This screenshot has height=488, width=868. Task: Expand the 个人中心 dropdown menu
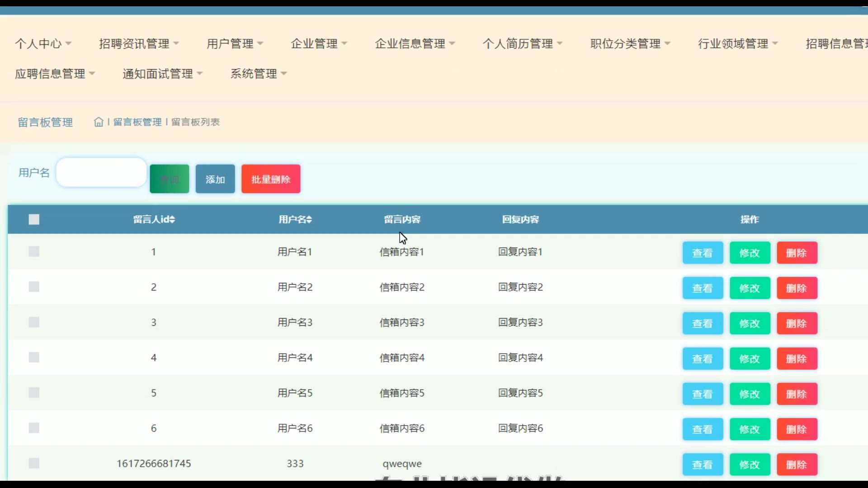tap(43, 44)
